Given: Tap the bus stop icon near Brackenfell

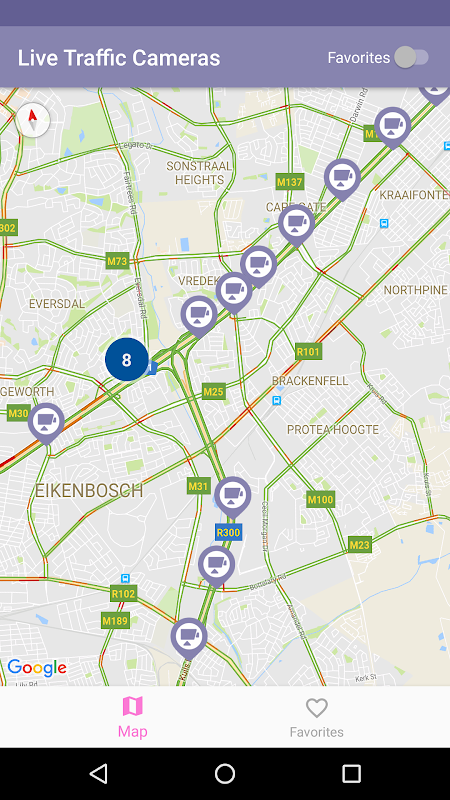Looking at the screenshot, I should (277, 401).
